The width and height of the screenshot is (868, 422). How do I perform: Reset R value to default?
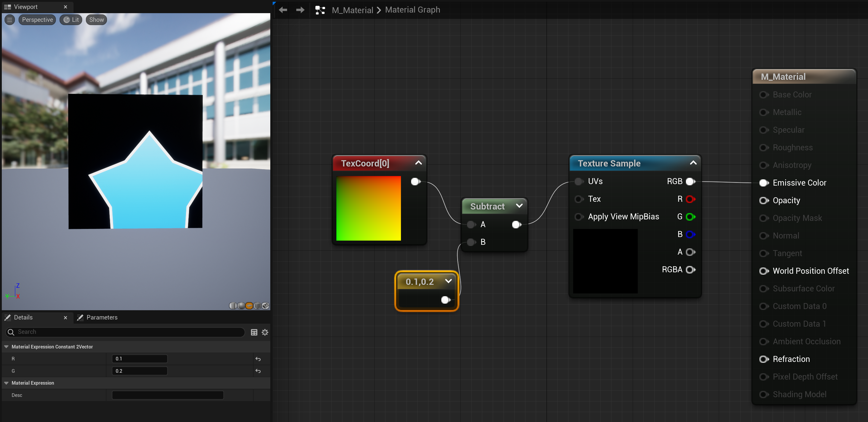coord(258,359)
